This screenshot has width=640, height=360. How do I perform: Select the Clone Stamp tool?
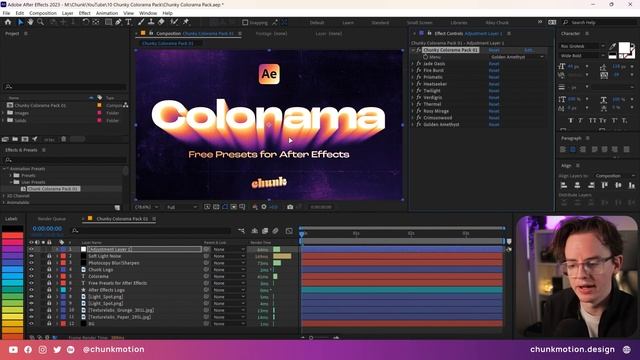pyautogui.click(x=151, y=22)
